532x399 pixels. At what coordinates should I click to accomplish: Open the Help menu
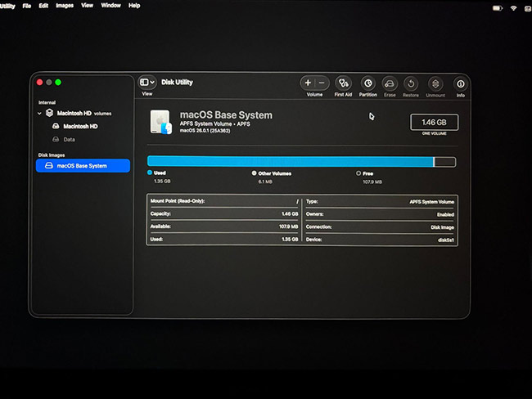click(x=134, y=6)
